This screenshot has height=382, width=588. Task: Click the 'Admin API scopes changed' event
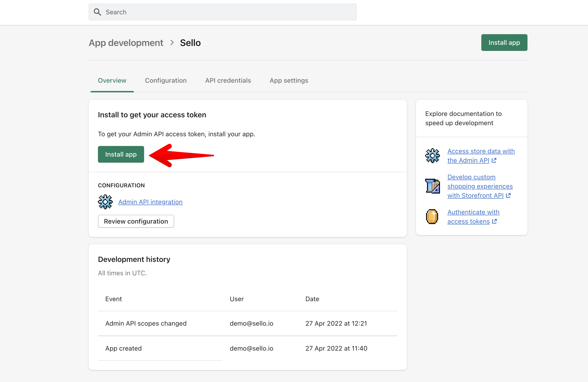tap(146, 323)
